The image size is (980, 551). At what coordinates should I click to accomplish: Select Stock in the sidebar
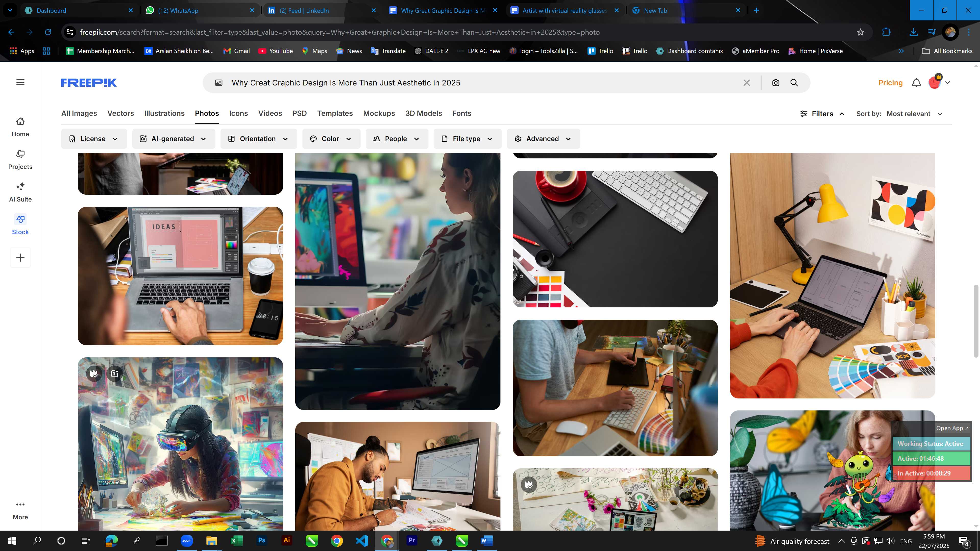pyautogui.click(x=20, y=225)
